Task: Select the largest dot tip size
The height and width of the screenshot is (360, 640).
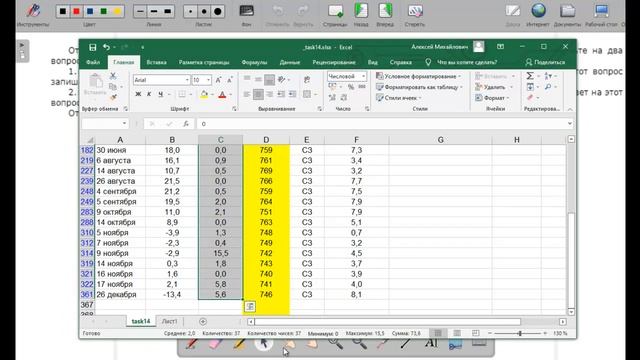Action: pos(218,11)
